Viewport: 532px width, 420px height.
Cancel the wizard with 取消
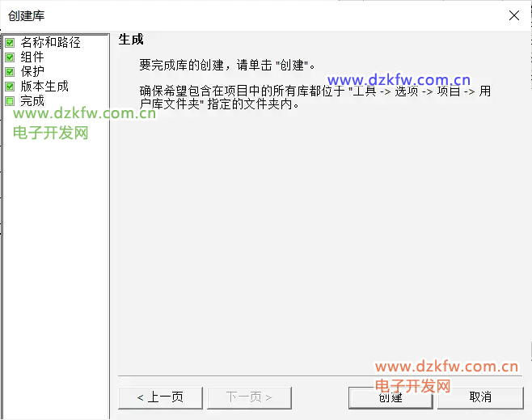coord(480,397)
